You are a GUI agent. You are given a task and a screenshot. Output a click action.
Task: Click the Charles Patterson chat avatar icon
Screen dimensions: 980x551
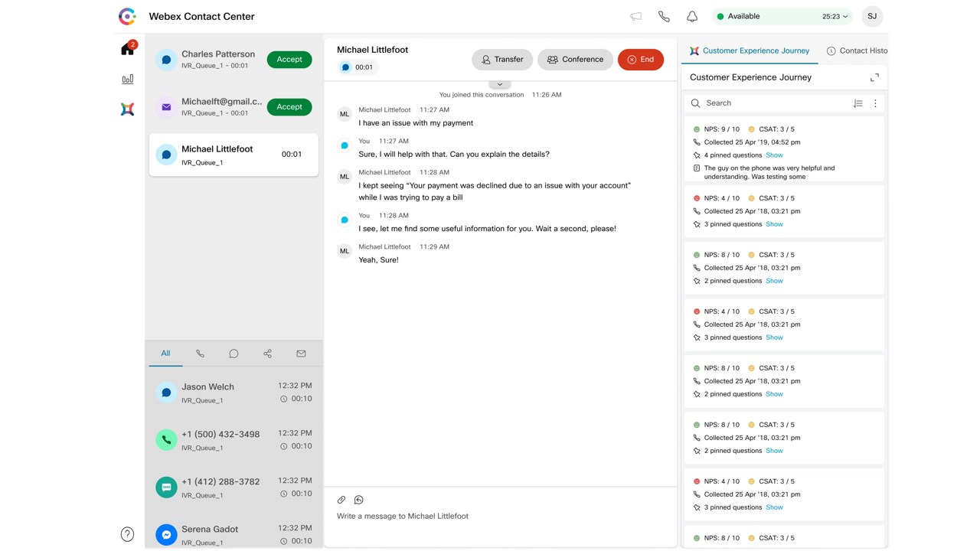[x=166, y=60]
